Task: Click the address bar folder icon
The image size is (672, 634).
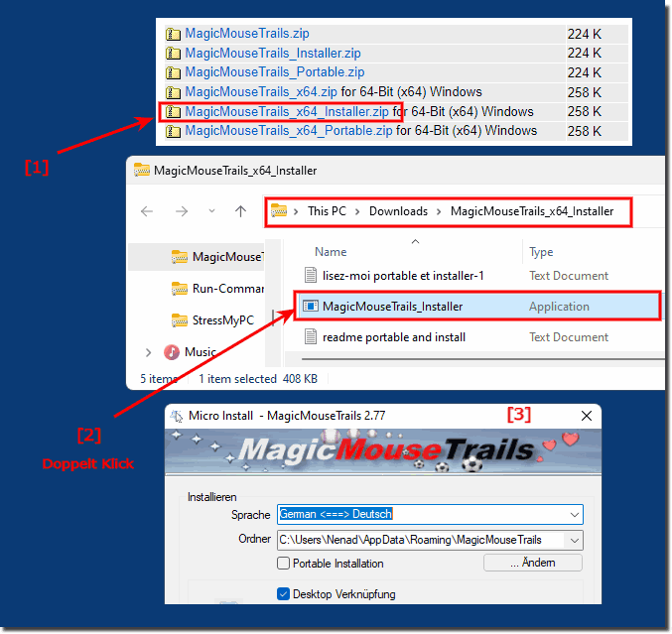Action: (x=279, y=210)
